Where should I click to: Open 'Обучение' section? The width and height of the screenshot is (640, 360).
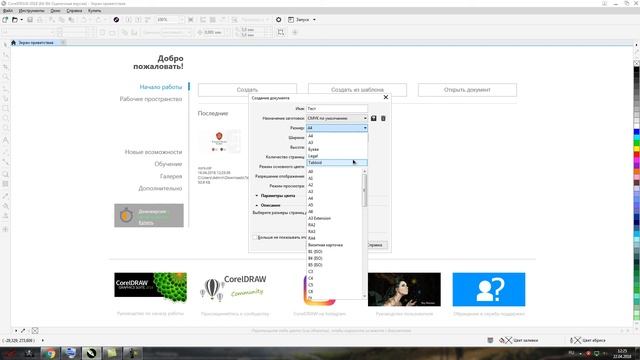point(168,164)
